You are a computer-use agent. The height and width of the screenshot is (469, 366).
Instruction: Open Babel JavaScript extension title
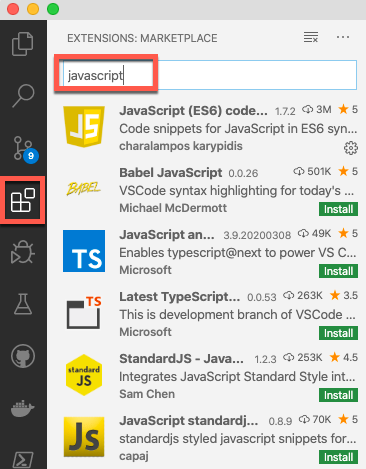pyautogui.click(x=171, y=173)
